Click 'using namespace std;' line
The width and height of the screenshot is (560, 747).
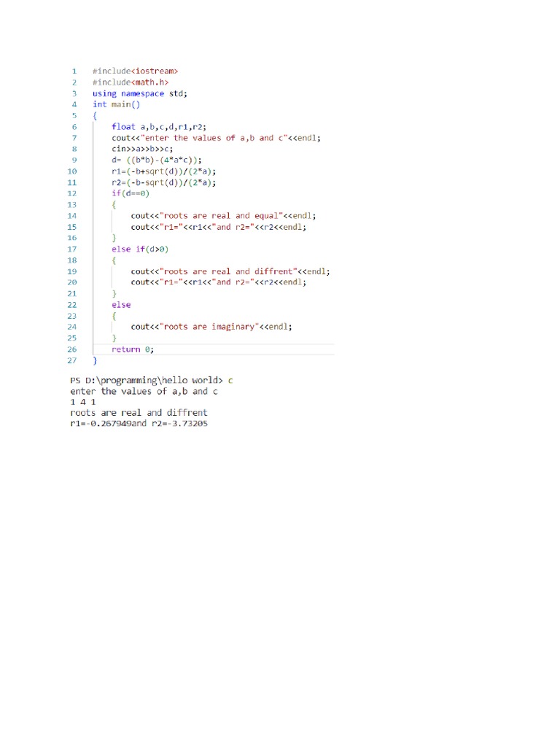click(140, 93)
